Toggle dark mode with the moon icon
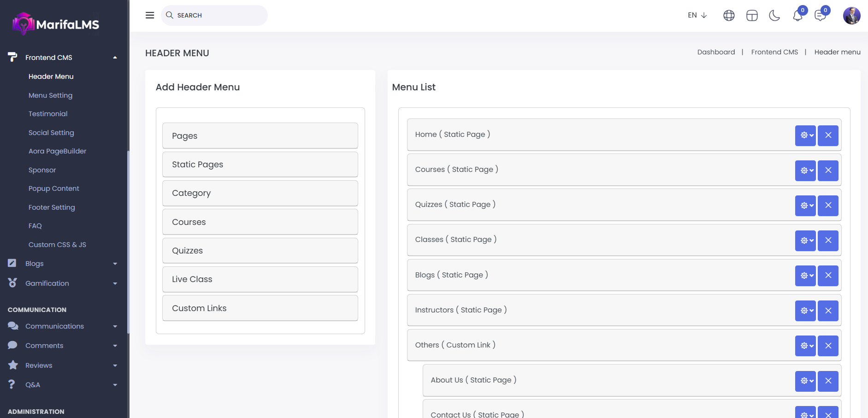This screenshot has width=868, height=418. [774, 16]
